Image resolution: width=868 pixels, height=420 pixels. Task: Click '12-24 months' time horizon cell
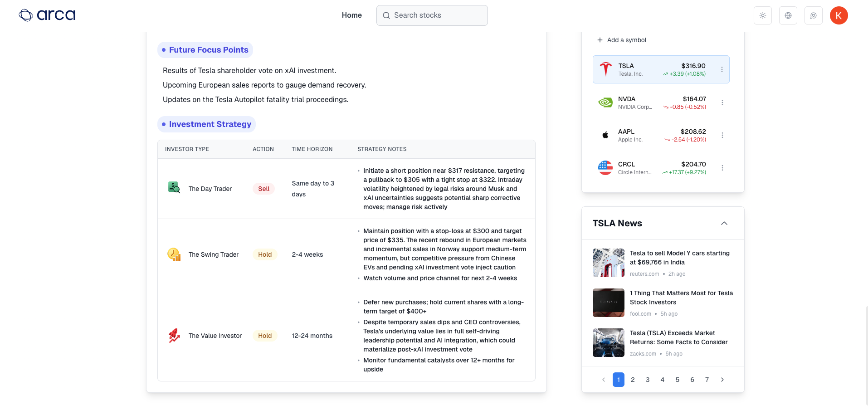(312, 336)
